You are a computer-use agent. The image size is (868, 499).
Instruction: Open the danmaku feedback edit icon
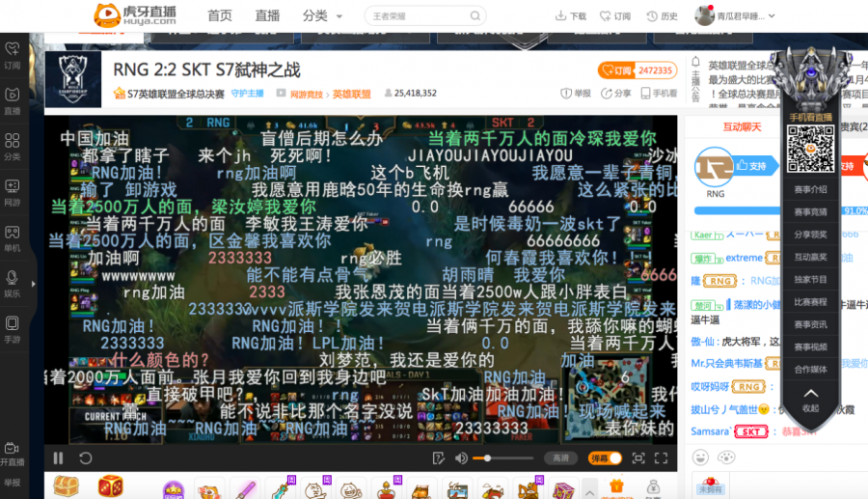point(438,458)
